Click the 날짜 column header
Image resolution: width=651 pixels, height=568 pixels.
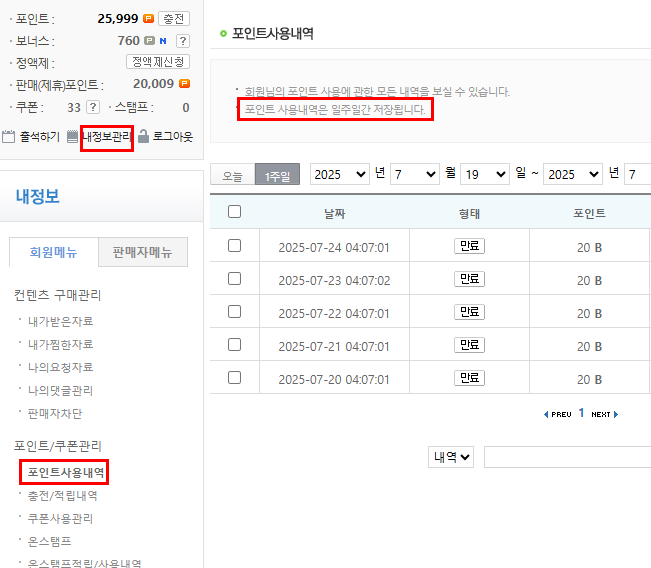point(335,214)
